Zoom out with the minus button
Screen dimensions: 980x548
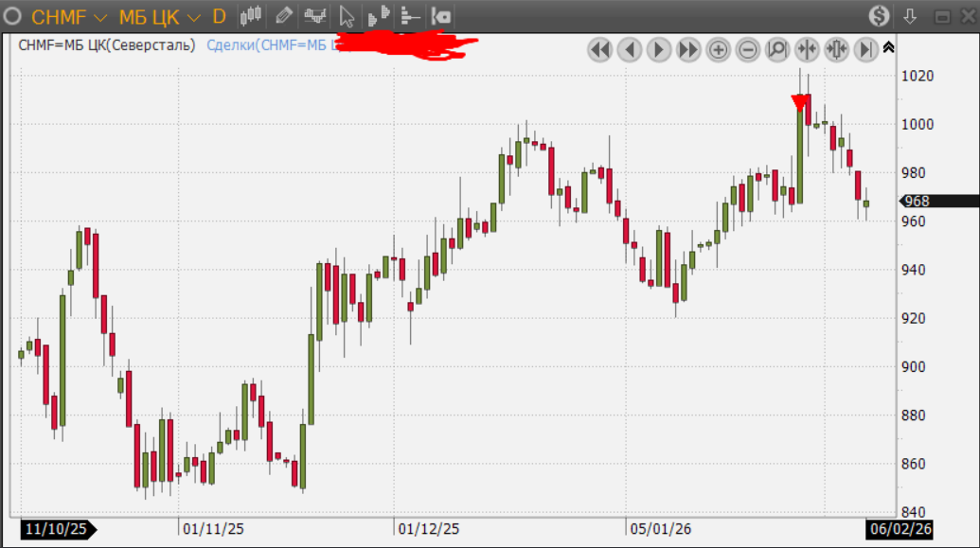(747, 49)
